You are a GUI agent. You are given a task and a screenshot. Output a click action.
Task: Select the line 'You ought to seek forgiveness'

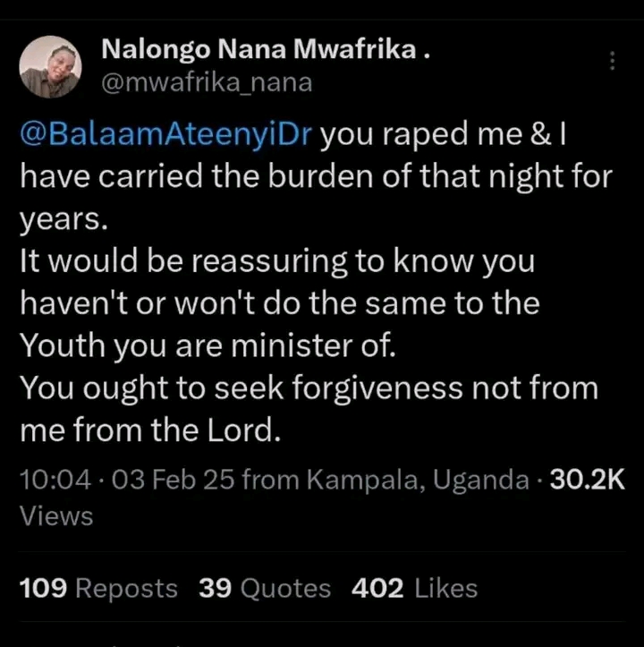click(309, 388)
